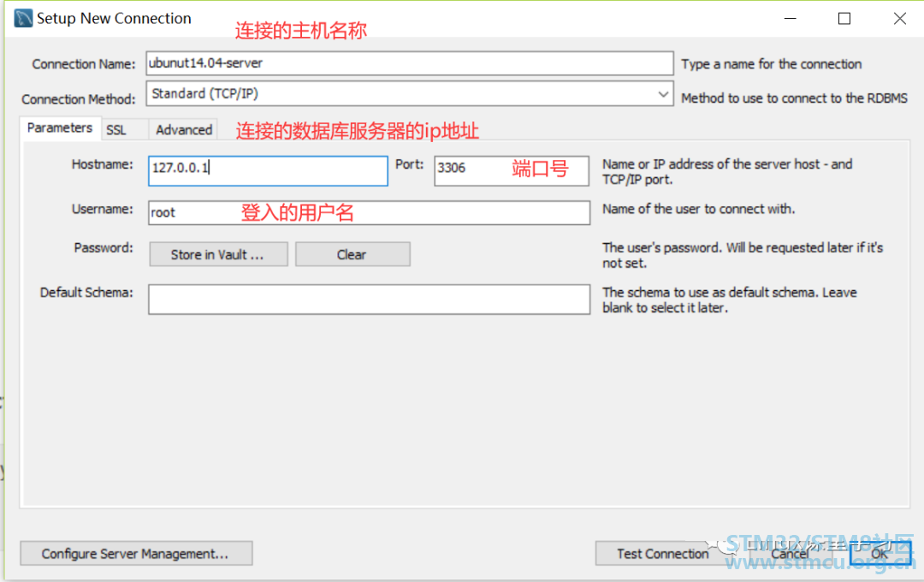
Task: Open the Connection Method dropdown
Action: coord(410,94)
